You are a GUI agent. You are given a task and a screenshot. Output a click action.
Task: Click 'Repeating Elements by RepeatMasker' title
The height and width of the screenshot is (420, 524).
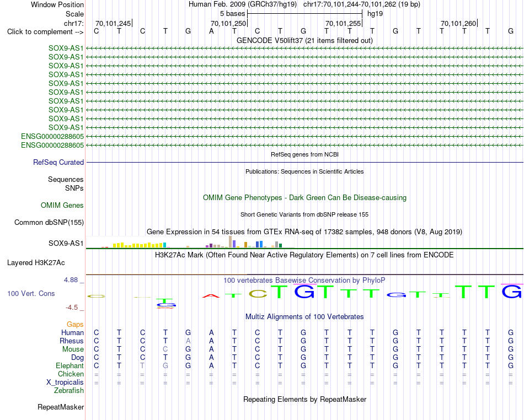click(x=304, y=399)
